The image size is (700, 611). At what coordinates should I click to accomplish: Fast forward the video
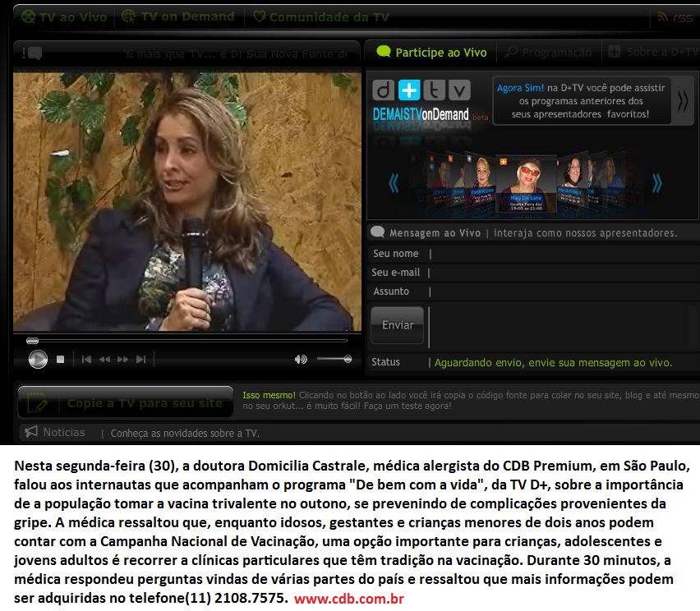click(x=122, y=359)
